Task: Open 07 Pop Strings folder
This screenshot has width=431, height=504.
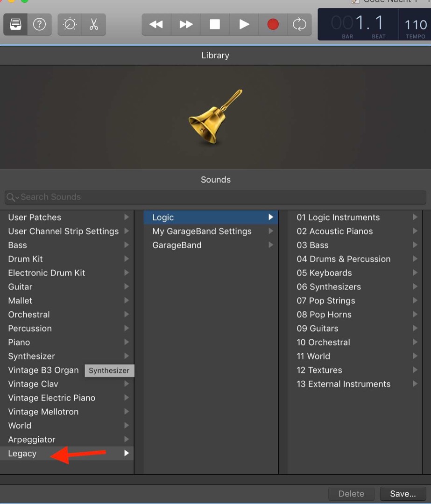Action: [355, 301]
